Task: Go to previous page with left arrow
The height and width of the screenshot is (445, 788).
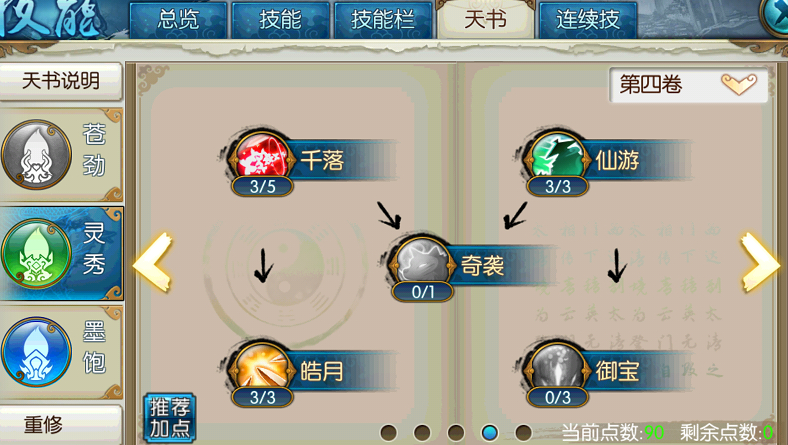Action: point(152,261)
